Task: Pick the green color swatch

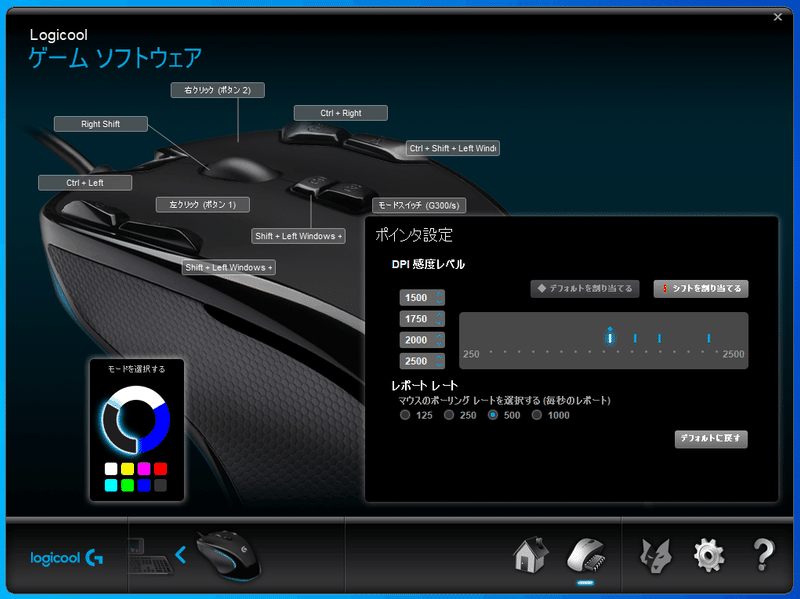Action: pyautogui.click(x=128, y=485)
